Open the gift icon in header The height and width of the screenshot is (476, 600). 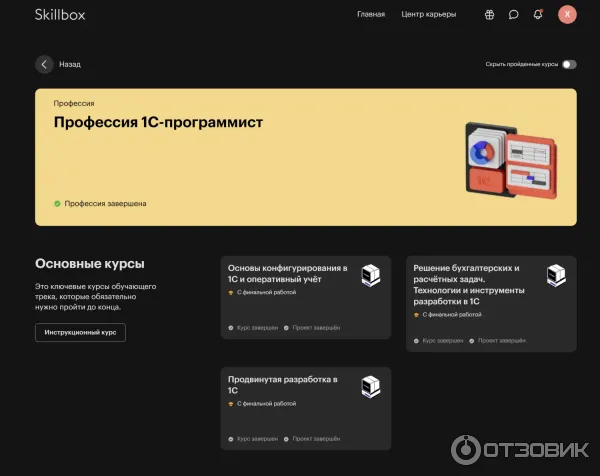489,15
